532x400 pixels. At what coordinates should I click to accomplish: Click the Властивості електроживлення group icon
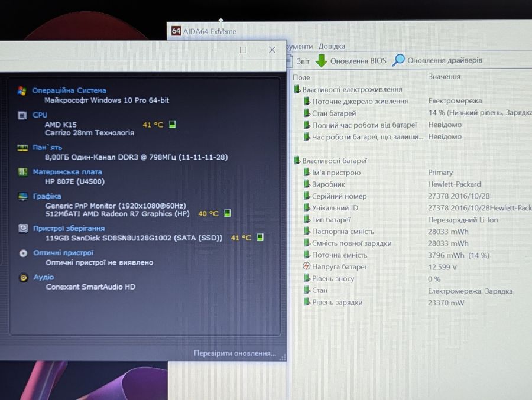pyautogui.click(x=297, y=89)
